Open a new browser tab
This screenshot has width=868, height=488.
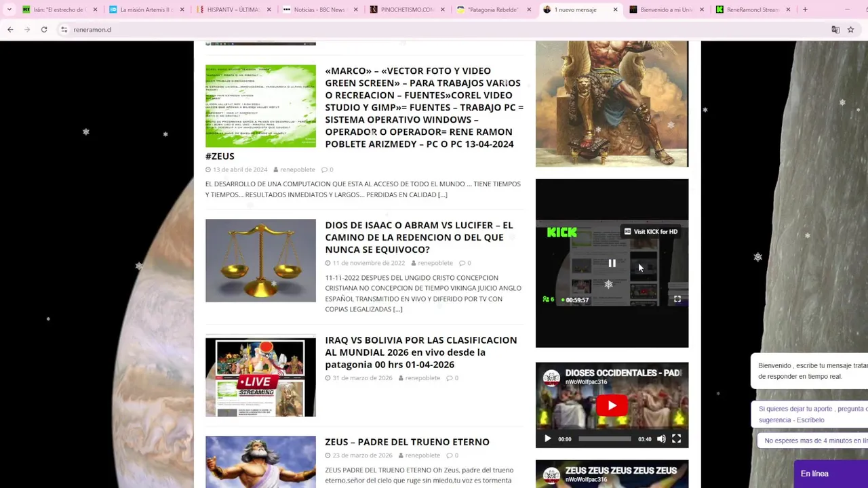(805, 9)
